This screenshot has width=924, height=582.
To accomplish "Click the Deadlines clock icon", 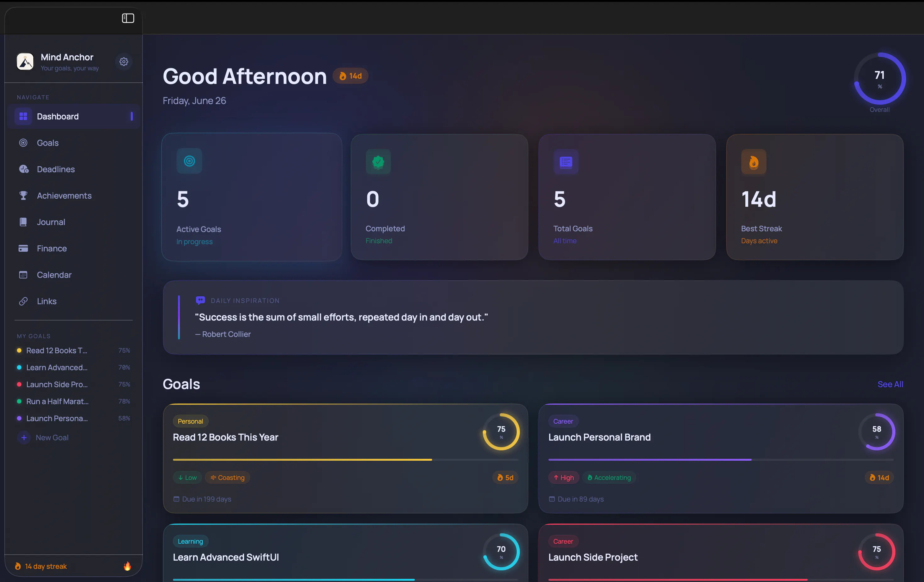I will [24, 169].
